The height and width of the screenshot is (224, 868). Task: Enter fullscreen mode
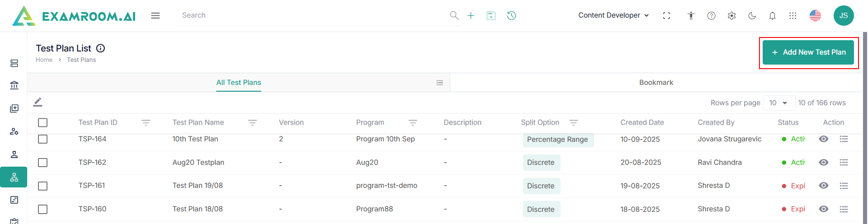coord(666,16)
